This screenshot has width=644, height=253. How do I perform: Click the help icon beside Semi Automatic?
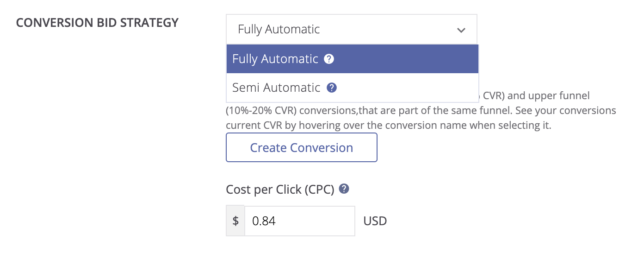click(x=331, y=88)
